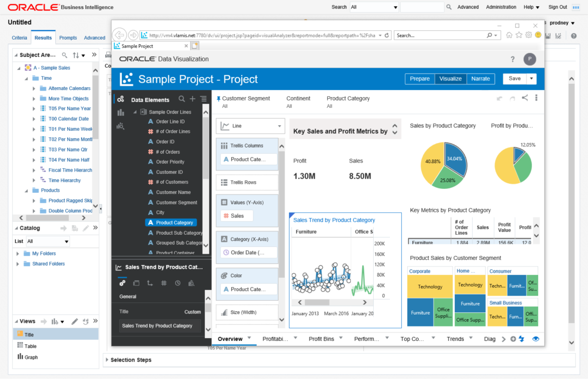Viewport: 588px width, 380px height.
Task: Open the three-dot project menu
Action: click(x=536, y=98)
